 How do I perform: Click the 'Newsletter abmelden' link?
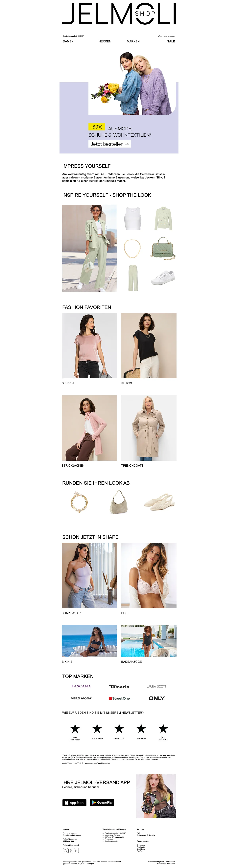[x=166, y=864]
